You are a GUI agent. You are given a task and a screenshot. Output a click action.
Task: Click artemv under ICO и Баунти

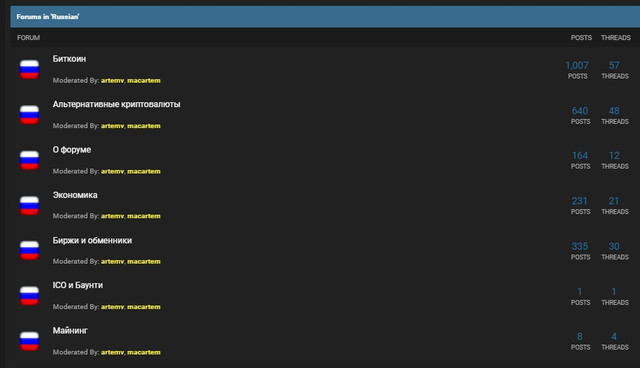[x=112, y=306]
